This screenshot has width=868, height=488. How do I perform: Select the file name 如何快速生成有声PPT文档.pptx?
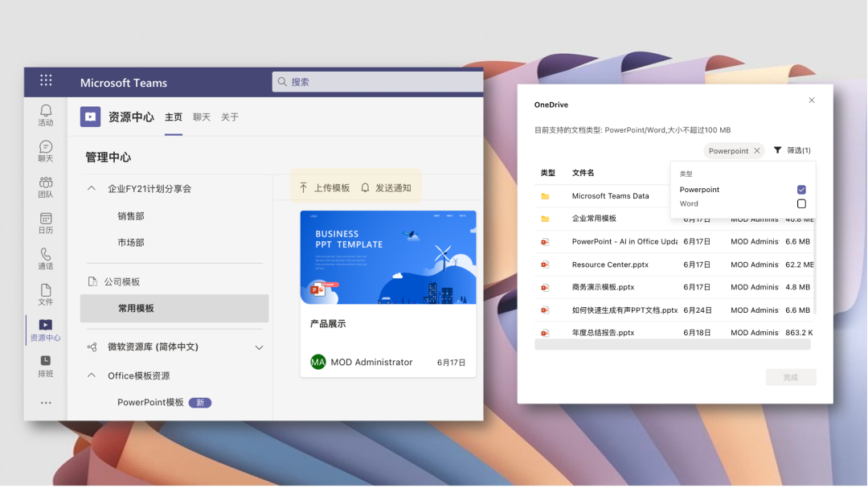click(x=624, y=310)
